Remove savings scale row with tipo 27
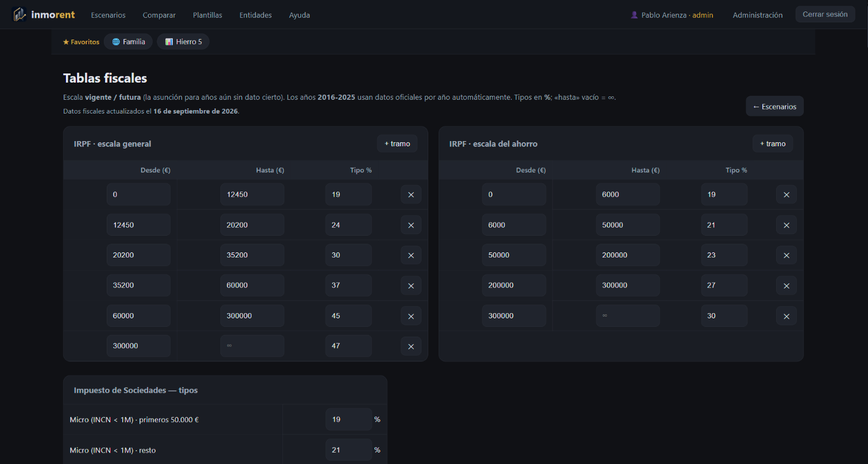Screen dimensions: 868x464 point(786,286)
